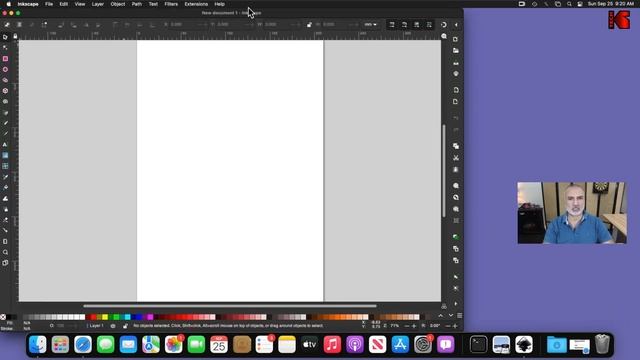Click Print document icon
The width and height of the screenshot is (640, 360).
(x=456, y=74)
